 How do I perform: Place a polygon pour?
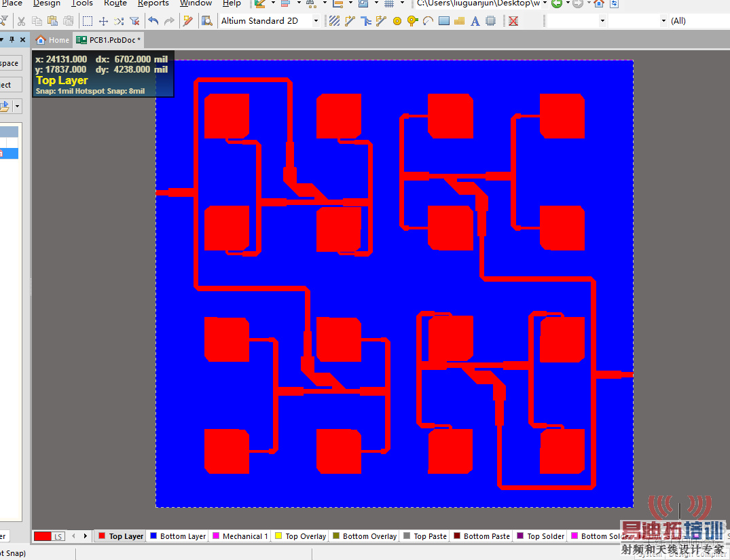pos(460,21)
